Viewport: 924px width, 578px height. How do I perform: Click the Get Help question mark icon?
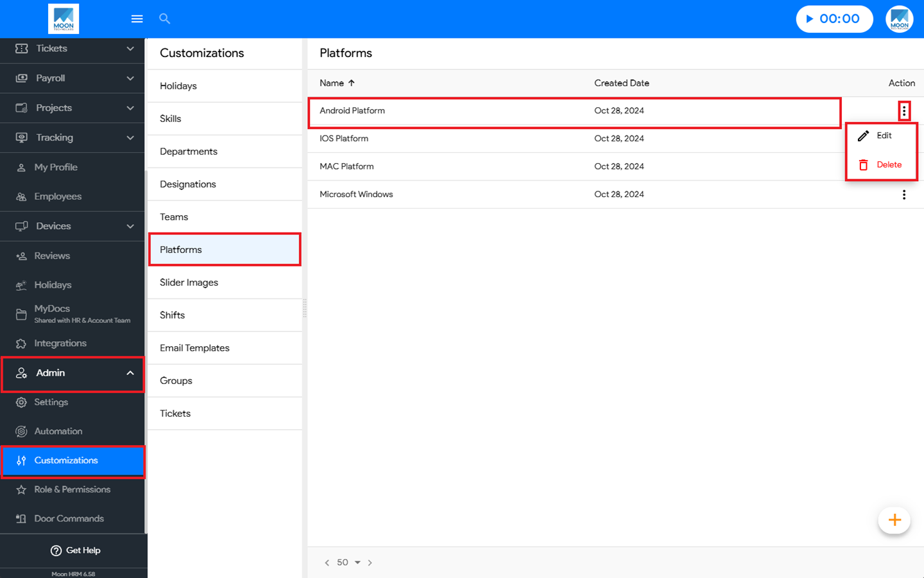[x=56, y=550]
